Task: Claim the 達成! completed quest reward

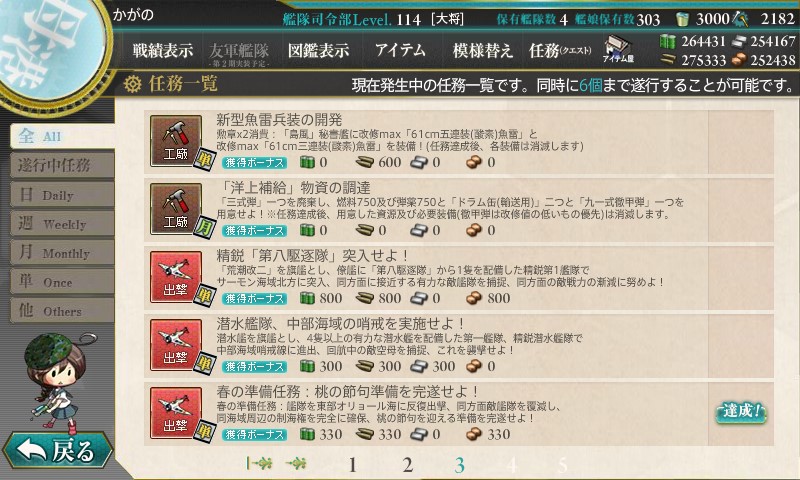Action: pyautogui.click(x=741, y=412)
